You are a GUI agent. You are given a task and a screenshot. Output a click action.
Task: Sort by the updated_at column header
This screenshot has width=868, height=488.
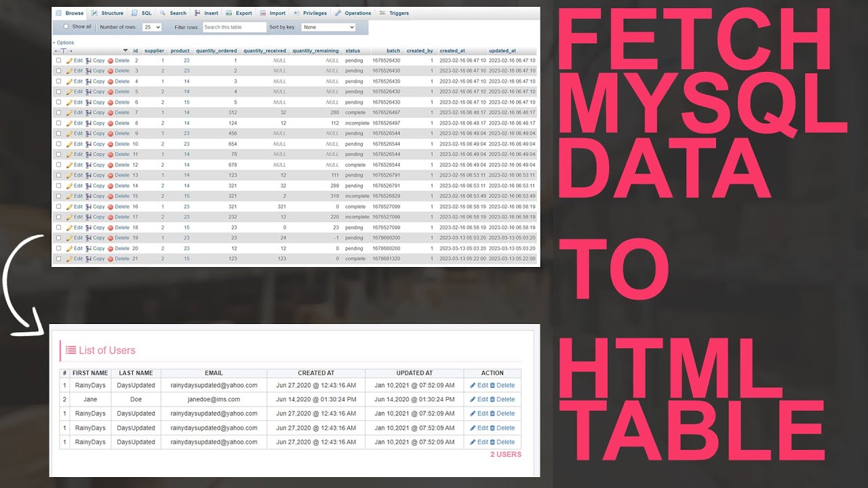pyautogui.click(x=502, y=51)
